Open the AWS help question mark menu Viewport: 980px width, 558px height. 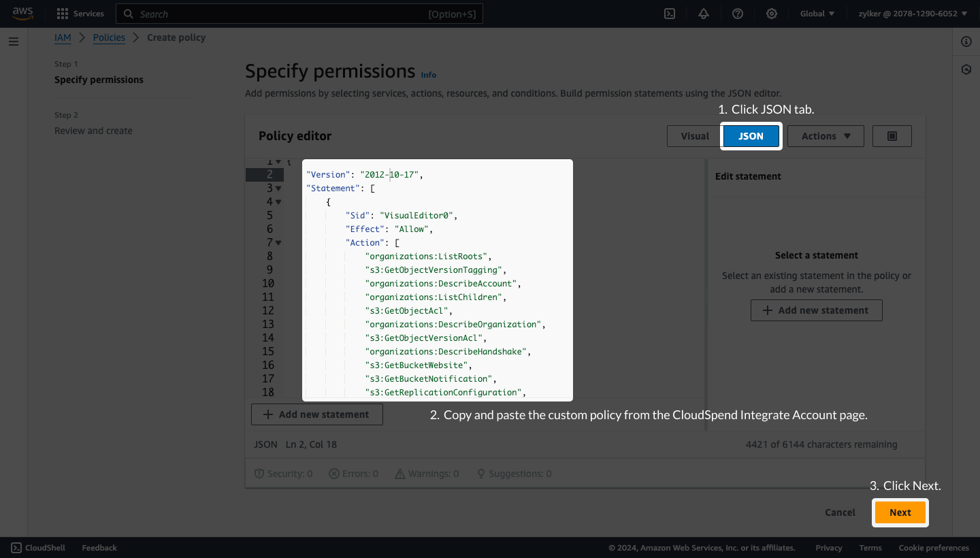click(737, 14)
